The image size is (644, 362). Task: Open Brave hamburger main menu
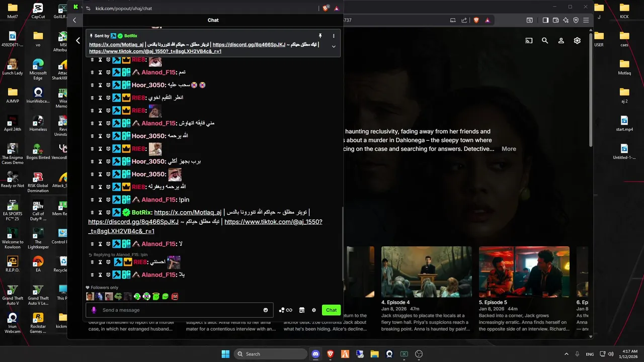(586, 20)
